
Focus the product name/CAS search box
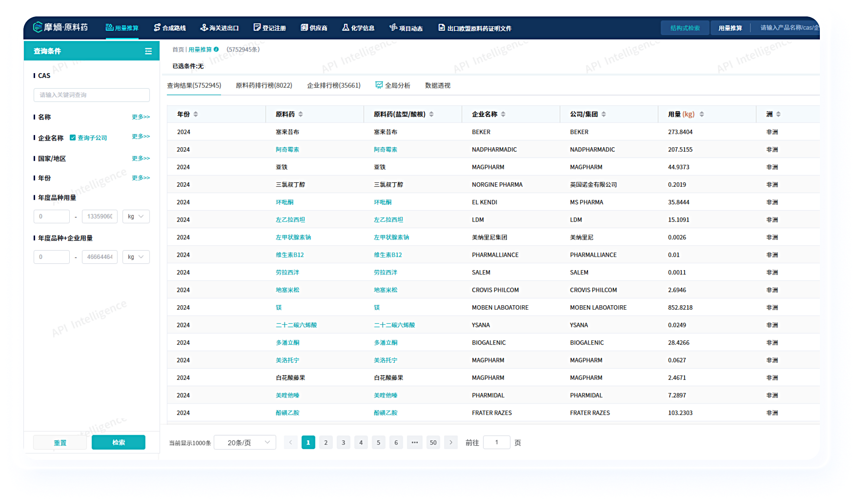pyautogui.click(x=789, y=28)
